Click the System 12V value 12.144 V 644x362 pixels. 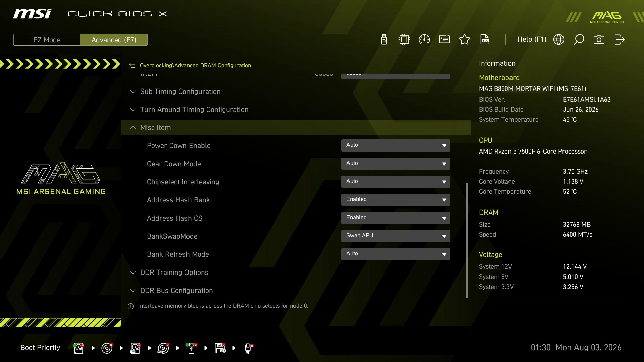pyautogui.click(x=575, y=267)
